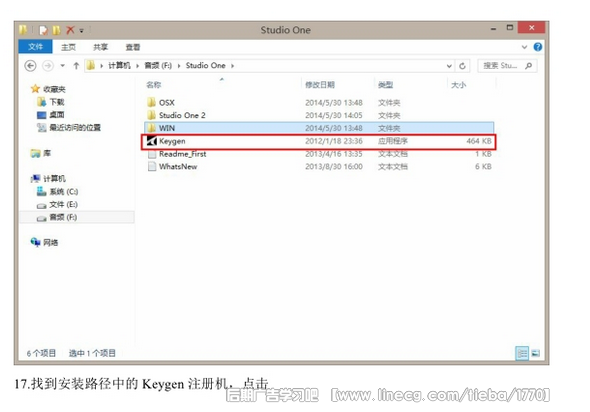Close the Studio One explorer window

[532, 28]
